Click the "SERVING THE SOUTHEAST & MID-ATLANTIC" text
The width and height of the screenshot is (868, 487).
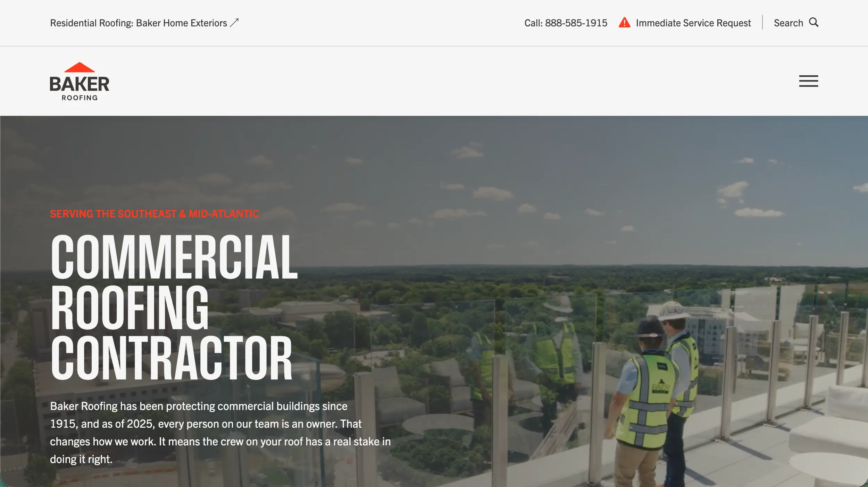pyautogui.click(x=155, y=214)
